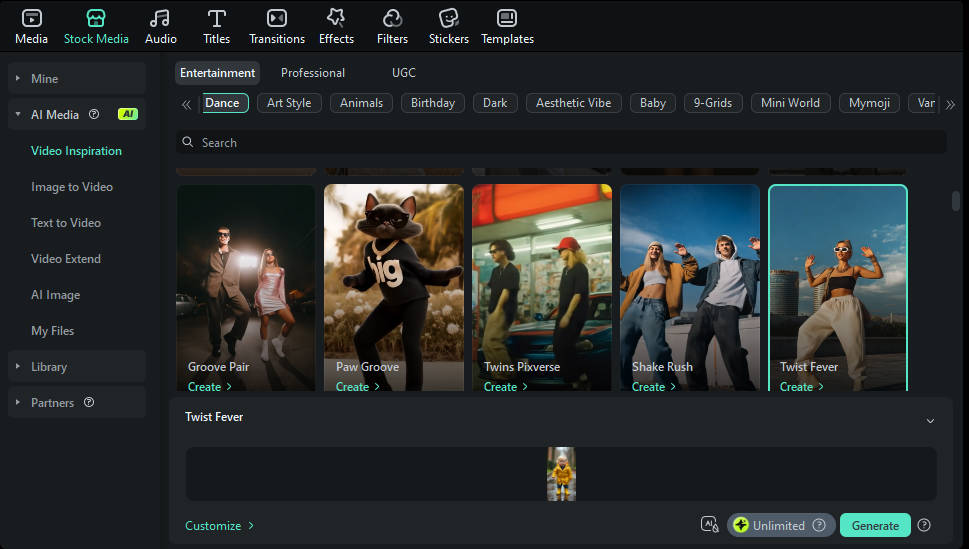Click Create under Twist Fever
This screenshot has width=969, height=549.
coord(802,386)
